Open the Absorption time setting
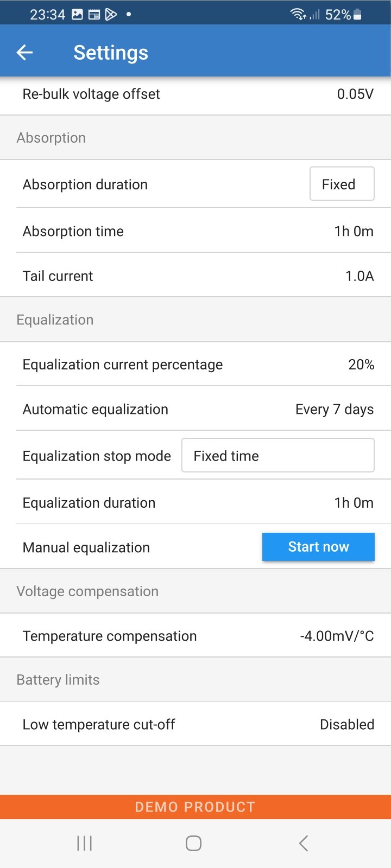391x868 pixels. 354,231
